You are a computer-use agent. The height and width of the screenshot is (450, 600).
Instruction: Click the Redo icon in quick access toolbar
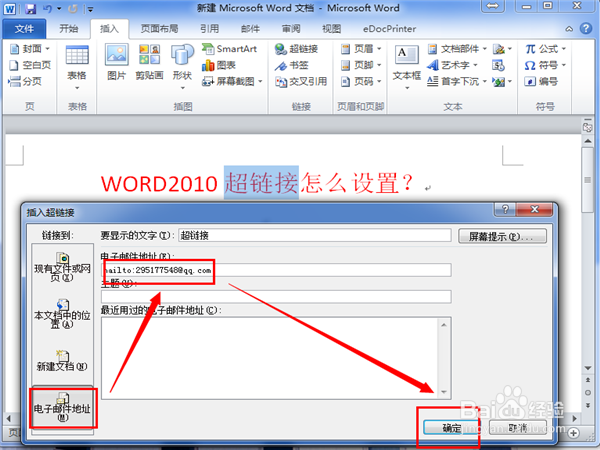coord(73,8)
